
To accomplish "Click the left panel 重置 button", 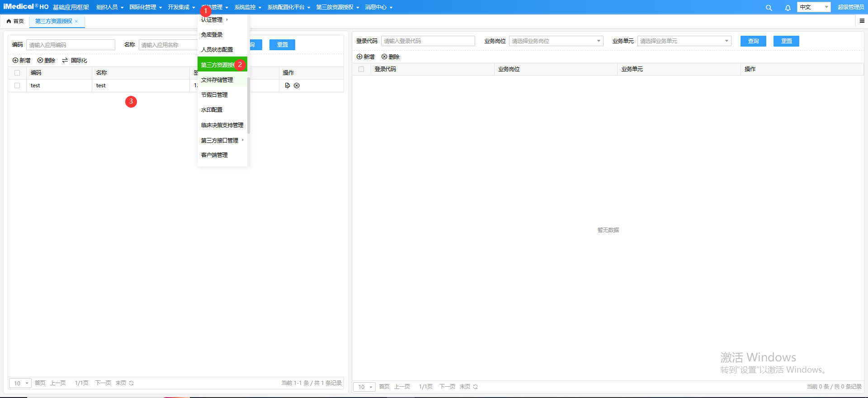I will click(282, 45).
